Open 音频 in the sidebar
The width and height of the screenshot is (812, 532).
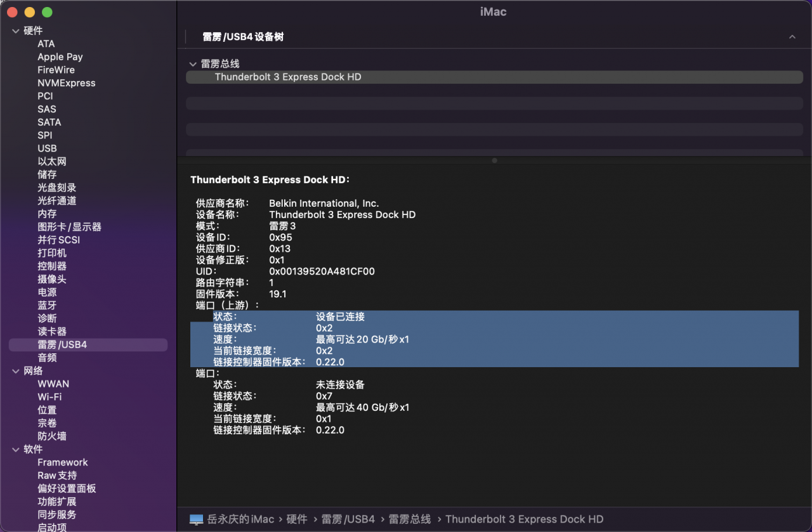click(x=47, y=358)
